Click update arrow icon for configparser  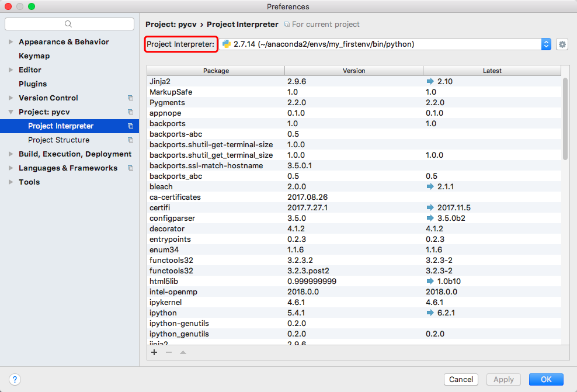point(430,218)
